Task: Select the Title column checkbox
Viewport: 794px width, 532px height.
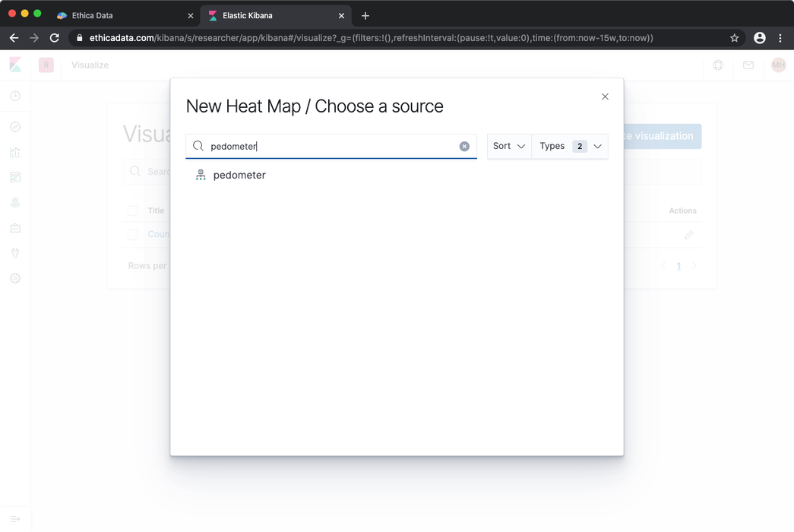Action: click(132, 211)
